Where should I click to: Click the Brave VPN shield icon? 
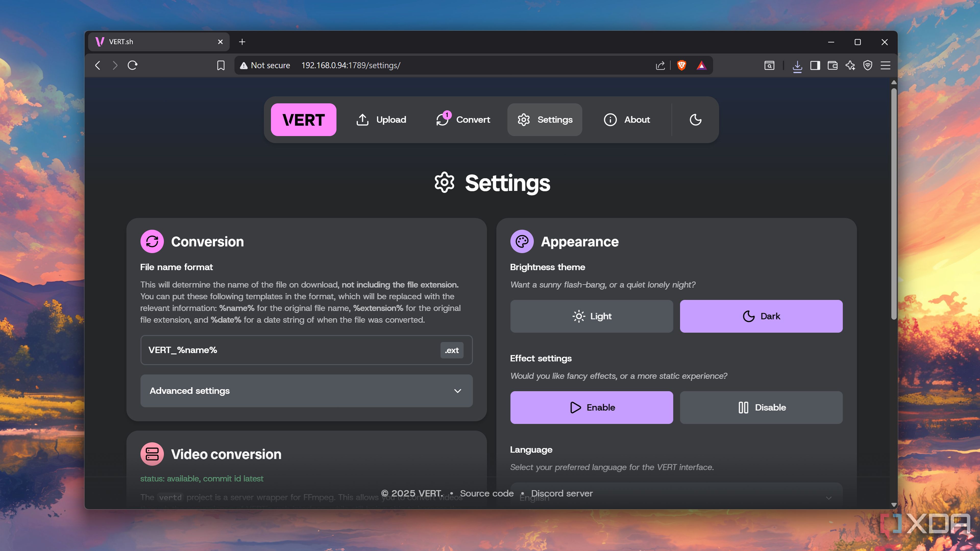868,65
